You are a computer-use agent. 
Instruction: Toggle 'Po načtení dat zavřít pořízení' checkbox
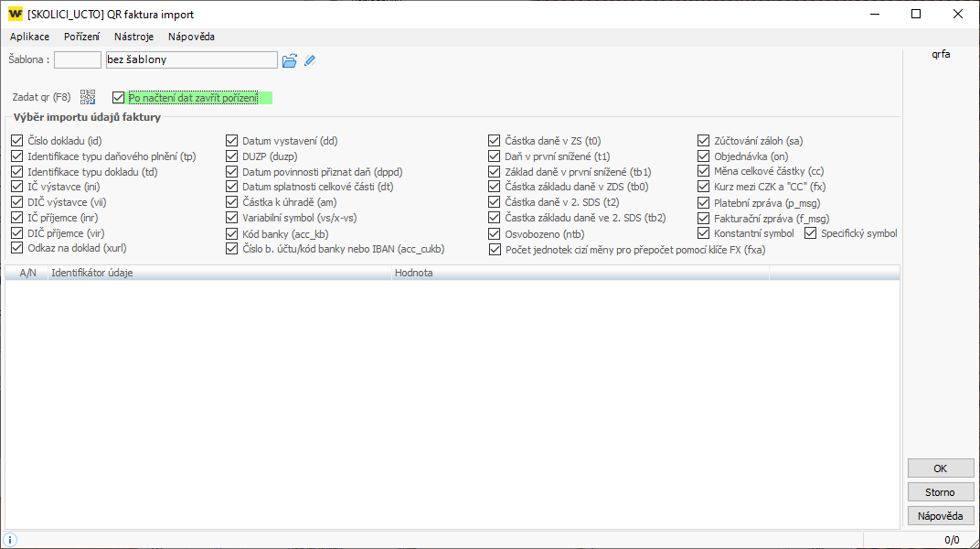[x=118, y=98]
